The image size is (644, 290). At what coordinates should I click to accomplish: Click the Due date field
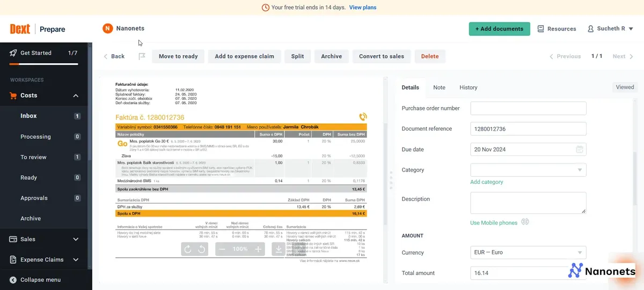(x=528, y=150)
